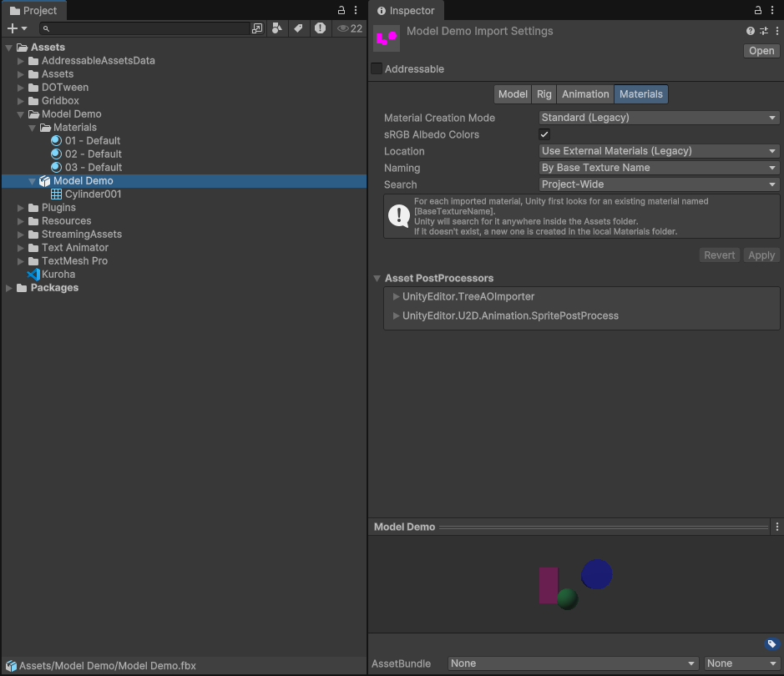The image size is (784, 676).
Task: Click the Project panel lock icon
Action: tap(341, 10)
